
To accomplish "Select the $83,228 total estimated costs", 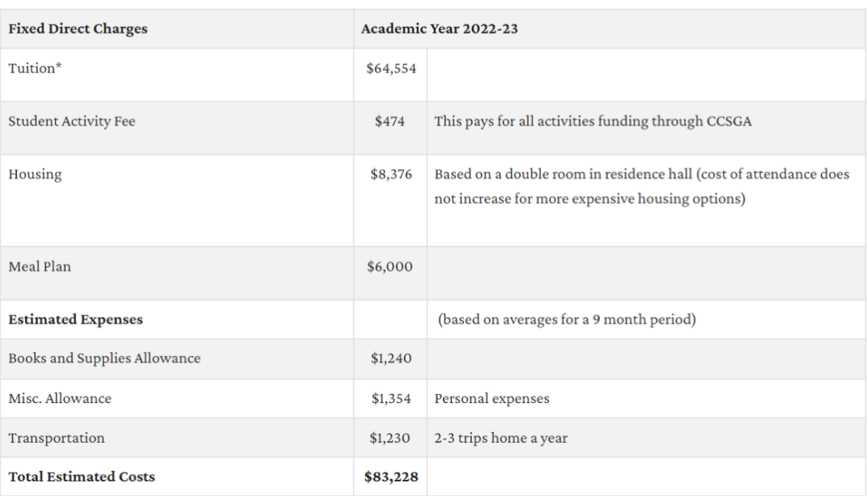I will [391, 477].
